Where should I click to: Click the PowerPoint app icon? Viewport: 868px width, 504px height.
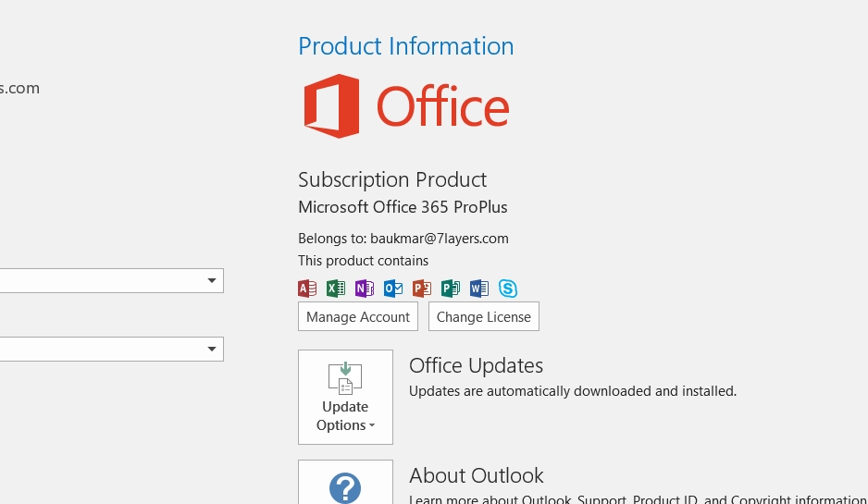pyautogui.click(x=422, y=289)
